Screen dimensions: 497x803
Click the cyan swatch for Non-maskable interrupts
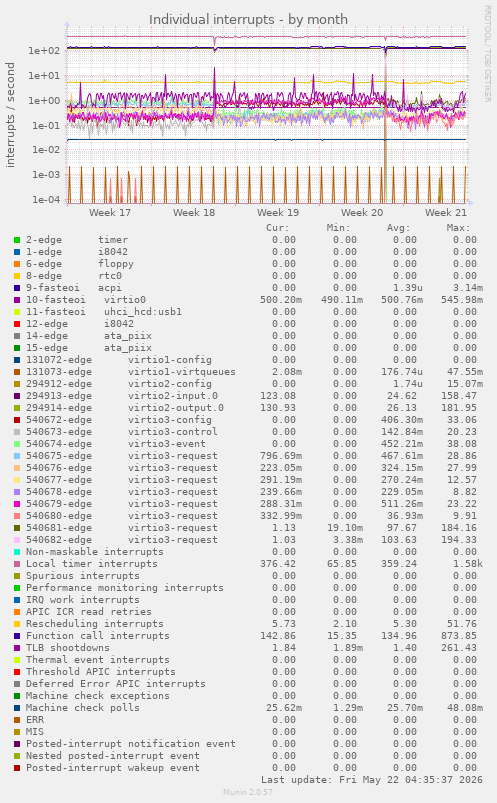(17, 552)
